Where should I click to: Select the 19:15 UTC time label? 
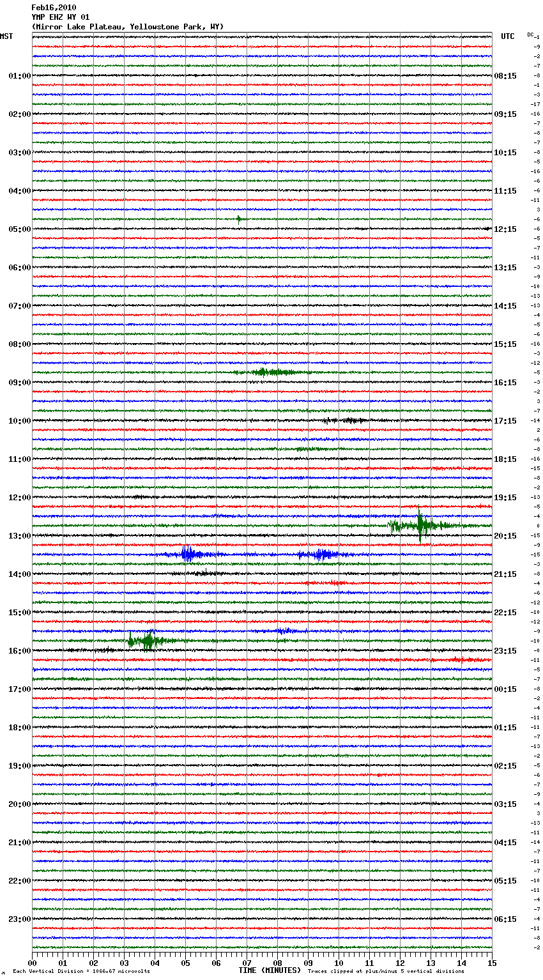point(505,498)
